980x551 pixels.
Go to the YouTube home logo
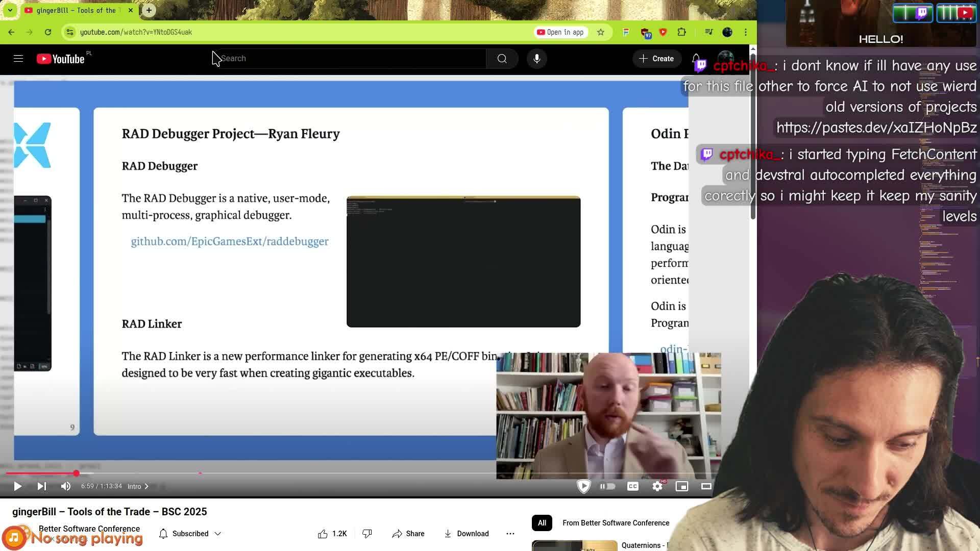tap(60, 59)
